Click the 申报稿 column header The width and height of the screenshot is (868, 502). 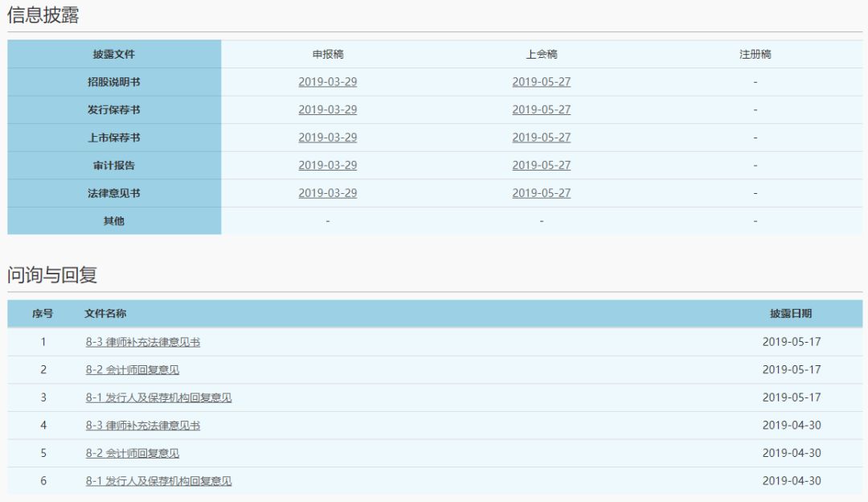(328, 54)
